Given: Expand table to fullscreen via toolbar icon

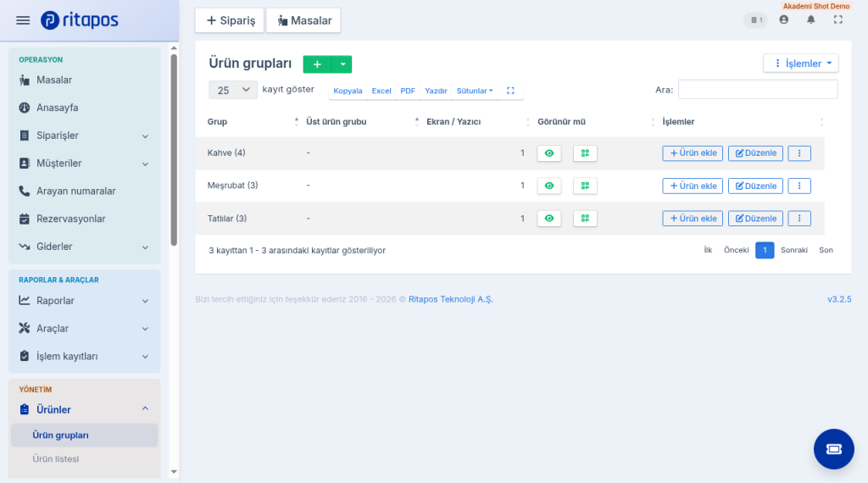Looking at the screenshot, I should (510, 91).
